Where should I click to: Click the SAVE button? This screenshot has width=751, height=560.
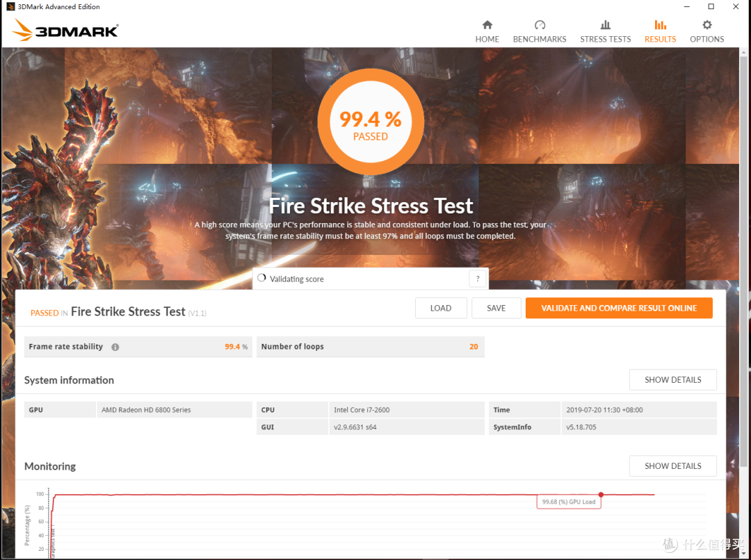(x=496, y=308)
